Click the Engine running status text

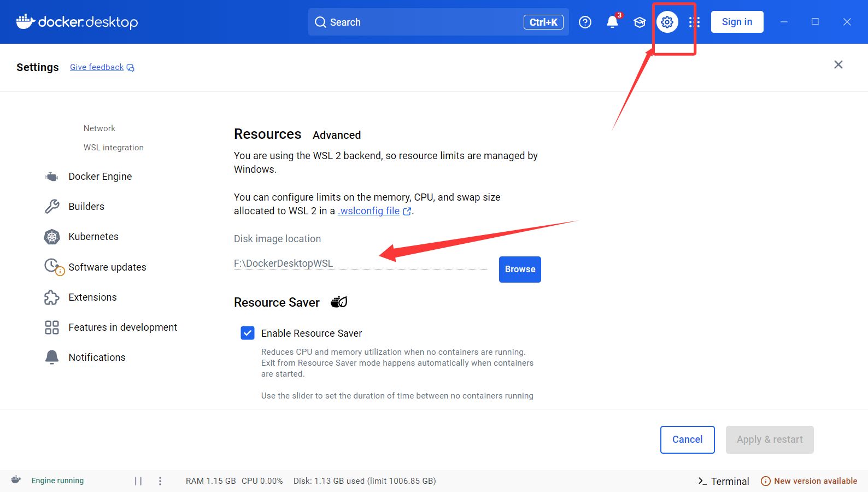(57, 481)
